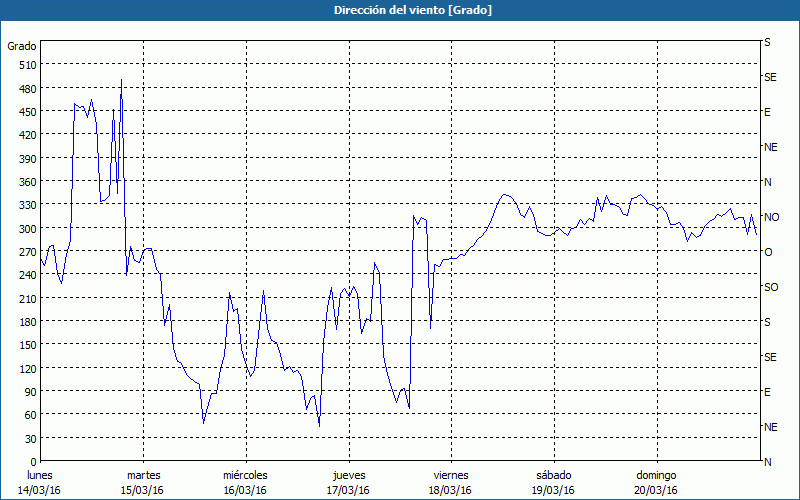The height and width of the screenshot is (500, 800).
Task: Click the "martes" day label
Action: (143, 475)
